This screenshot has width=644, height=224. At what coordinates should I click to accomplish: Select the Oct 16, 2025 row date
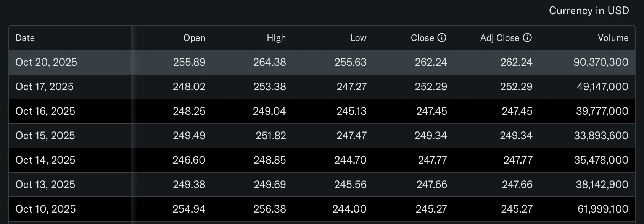pos(45,111)
